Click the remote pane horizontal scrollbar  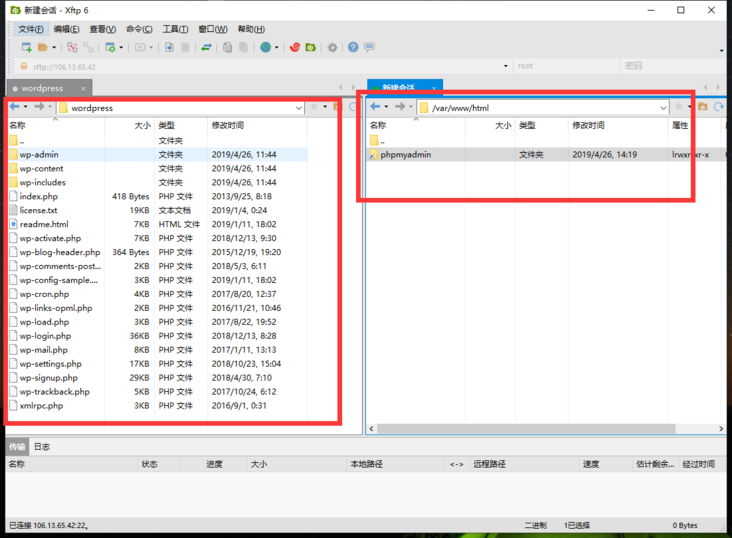click(x=526, y=429)
